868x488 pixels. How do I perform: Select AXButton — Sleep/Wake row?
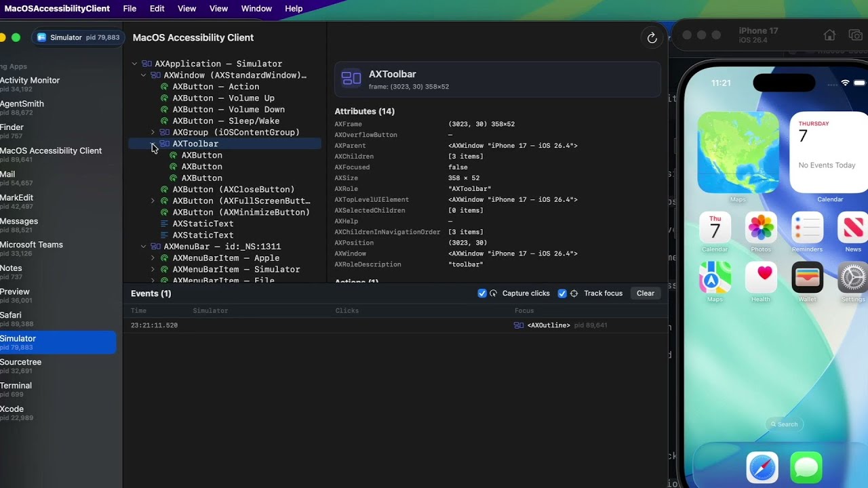coord(224,121)
